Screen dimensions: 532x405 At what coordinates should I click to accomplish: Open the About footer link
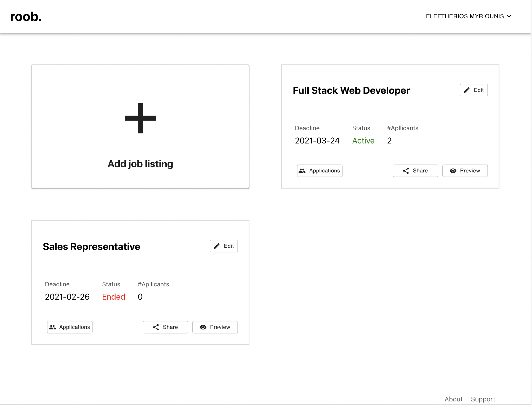pos(453,399)
